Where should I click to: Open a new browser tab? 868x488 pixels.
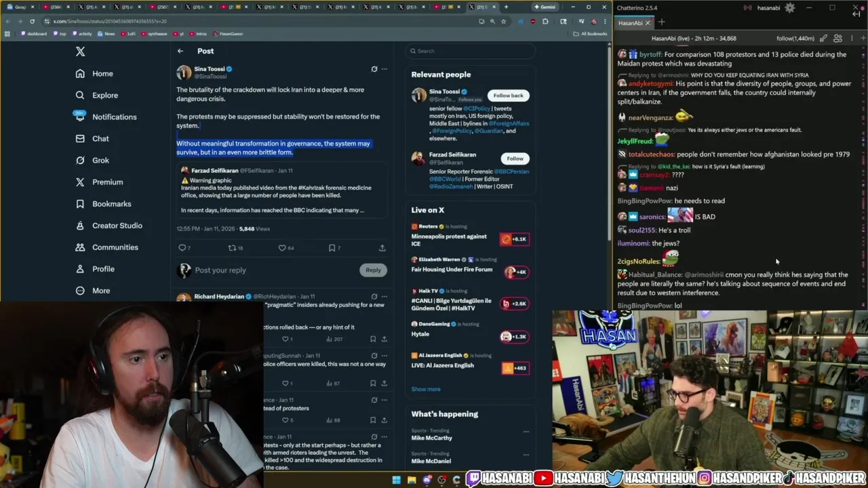click(506, 7)
